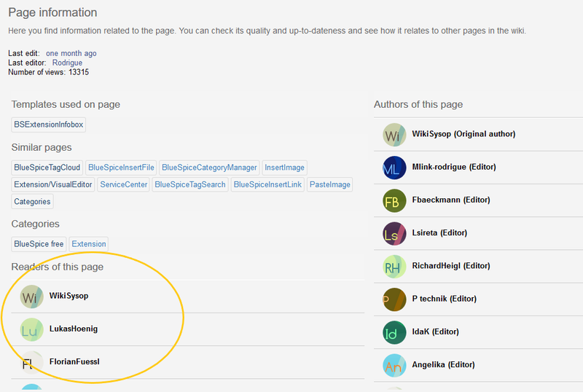Click RichardHeigl RH avatar
Image resolution: width=583 pixels, height=392 pixels.
tap(394, 267)
